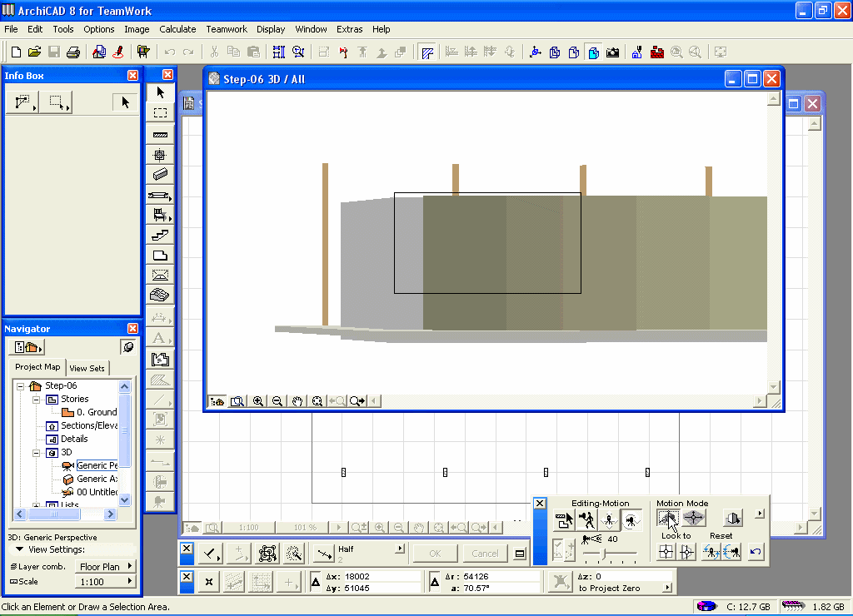Select the Marquee tool in the toolbox
Screen dimensions: 853x616
(160, 113)
